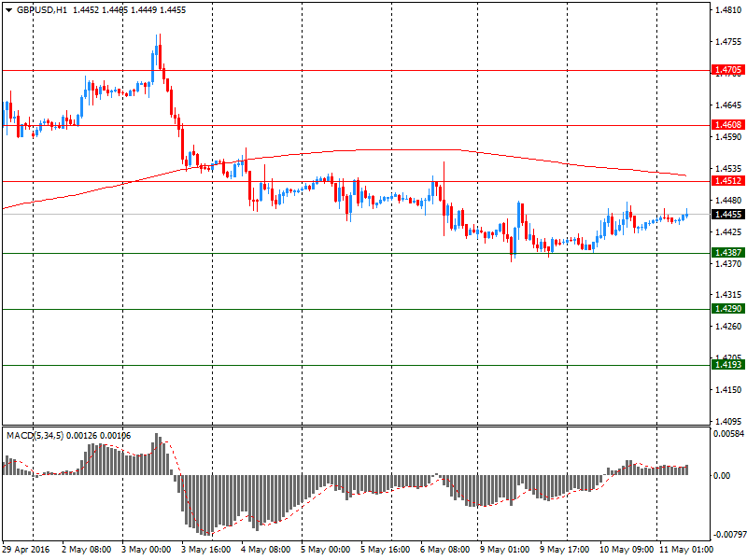The height and width of the screenshot is (560, 747).
Task: Select the 9 May 17:00 time axis label
Action: [x=565, y=550]
